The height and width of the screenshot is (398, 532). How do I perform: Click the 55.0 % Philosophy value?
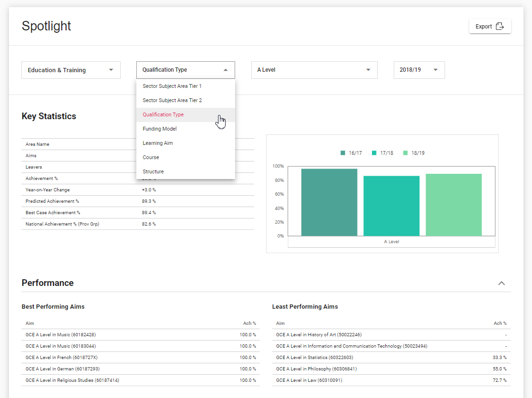click(499, 369)
